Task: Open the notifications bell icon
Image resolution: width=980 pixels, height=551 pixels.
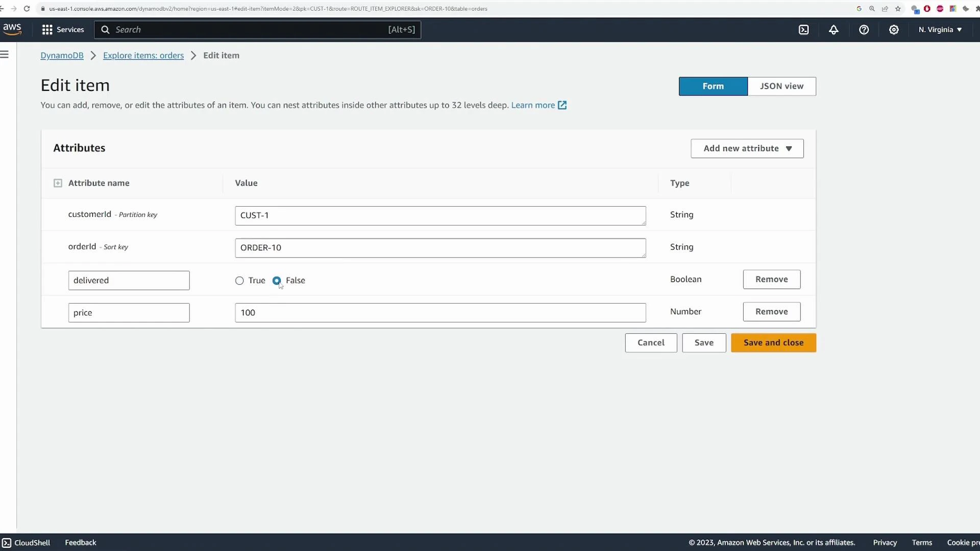Action: tap(834, 30)
